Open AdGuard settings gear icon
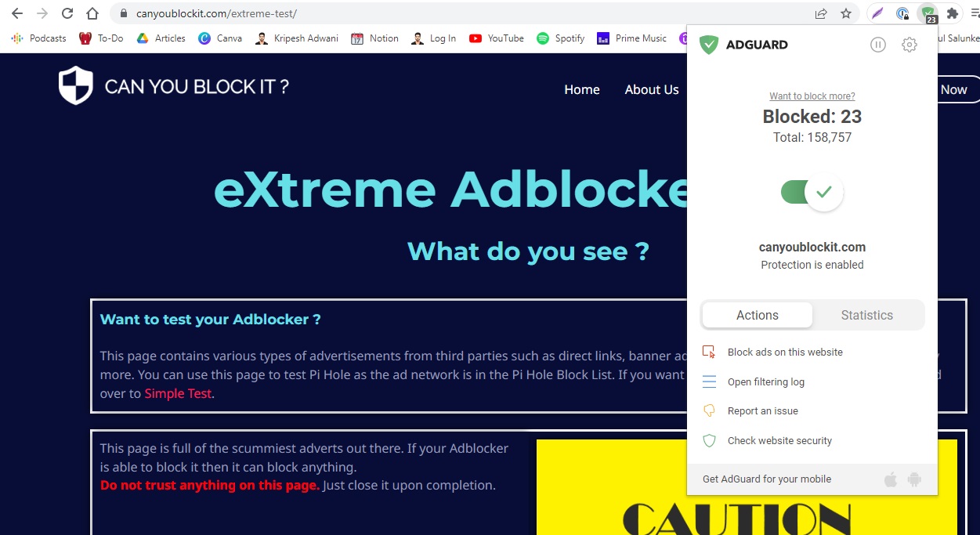 909,45
